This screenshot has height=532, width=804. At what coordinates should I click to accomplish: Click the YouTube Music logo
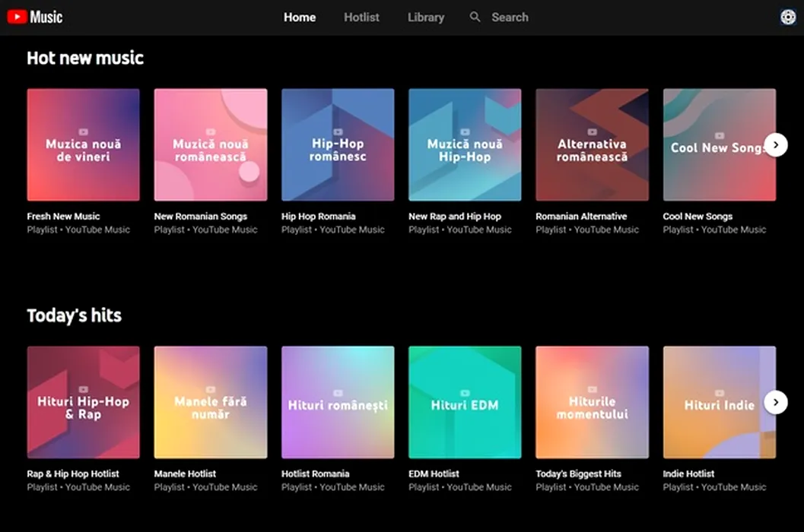pyautogui.click(x=35, y=17)
